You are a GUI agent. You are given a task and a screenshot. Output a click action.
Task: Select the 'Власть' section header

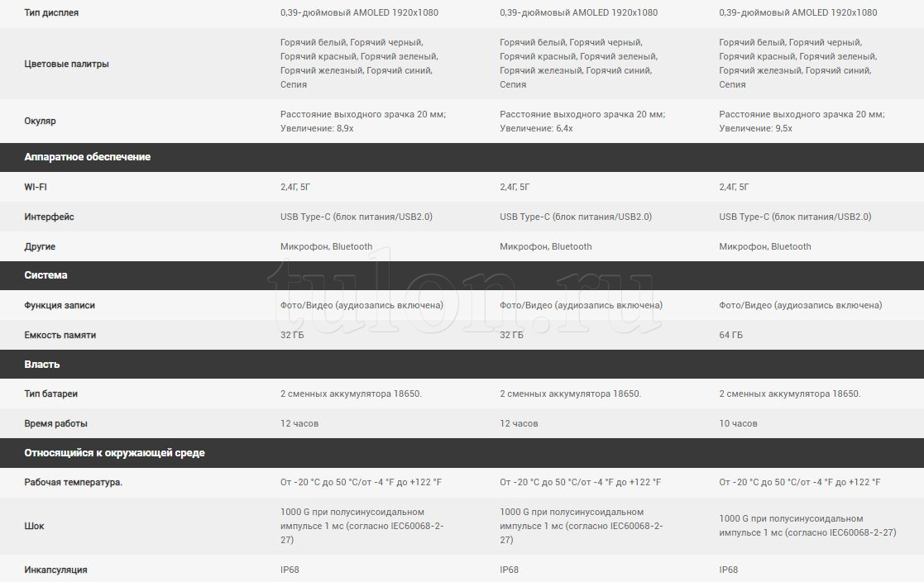coord(41,365)
